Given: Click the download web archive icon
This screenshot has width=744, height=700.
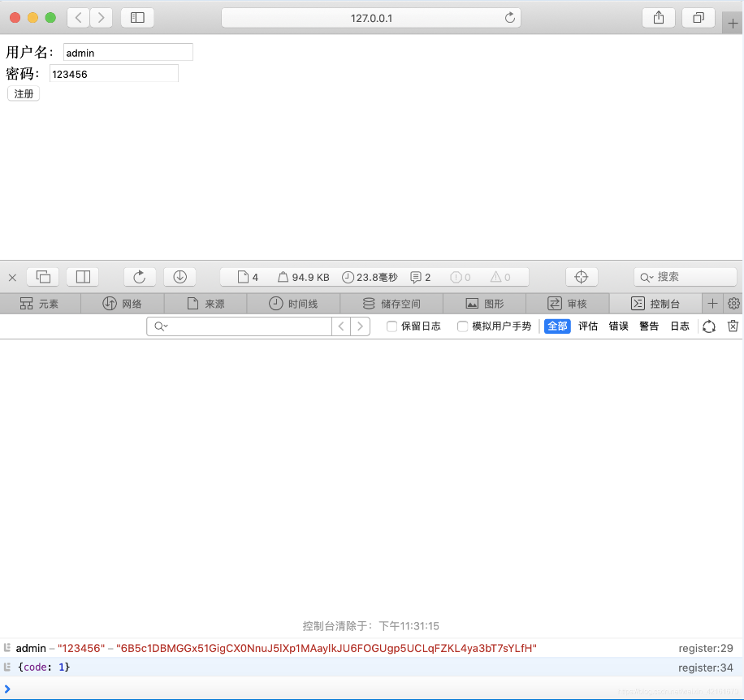Looking at the screenshot, I should tap(180, 277).
